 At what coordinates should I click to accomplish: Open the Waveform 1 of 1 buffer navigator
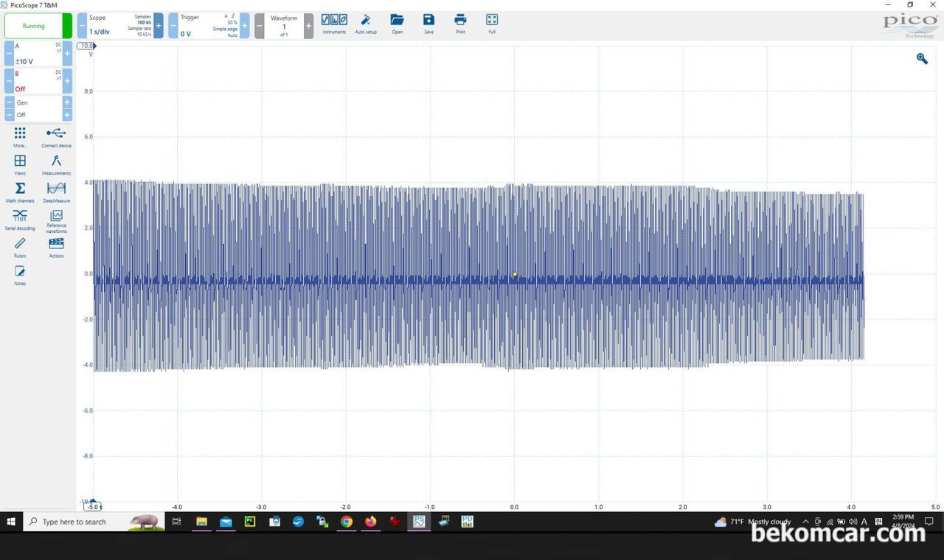point(284,26)
